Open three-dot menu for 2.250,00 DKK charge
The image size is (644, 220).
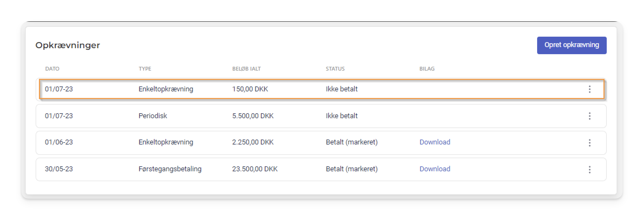coord(589,143)
